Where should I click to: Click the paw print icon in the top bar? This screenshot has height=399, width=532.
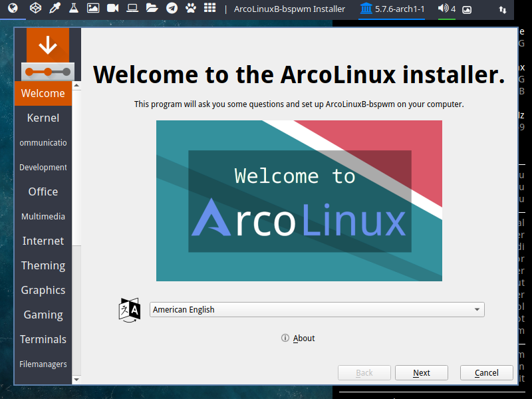[191, 8]
